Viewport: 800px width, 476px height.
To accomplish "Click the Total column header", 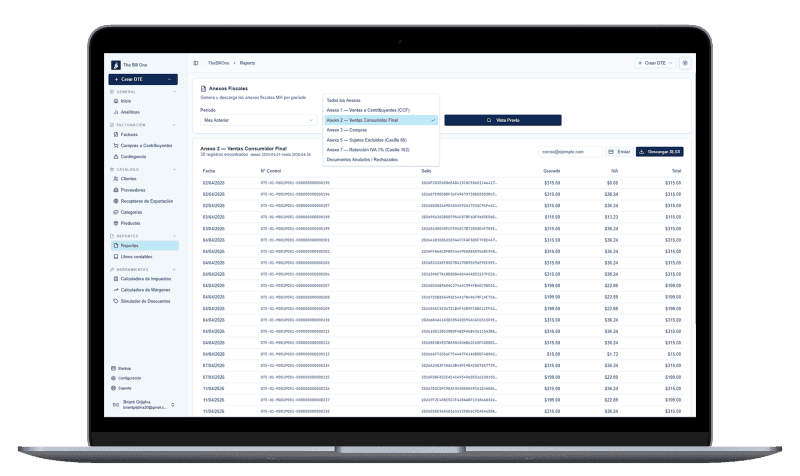I will (x=676, y=171).
